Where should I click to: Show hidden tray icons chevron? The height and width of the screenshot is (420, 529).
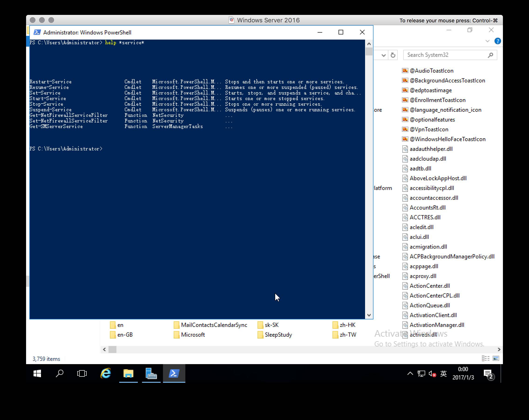pyautogui.click(x=410, y=374)
